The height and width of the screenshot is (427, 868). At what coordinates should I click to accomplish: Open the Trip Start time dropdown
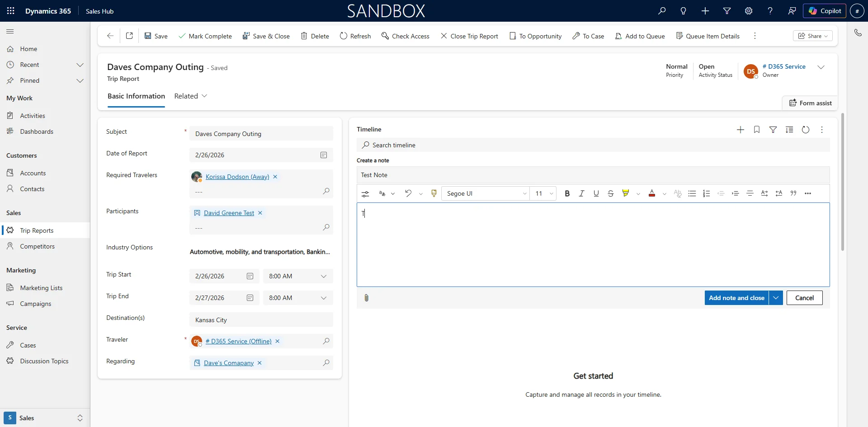click(x=324, y=276)
